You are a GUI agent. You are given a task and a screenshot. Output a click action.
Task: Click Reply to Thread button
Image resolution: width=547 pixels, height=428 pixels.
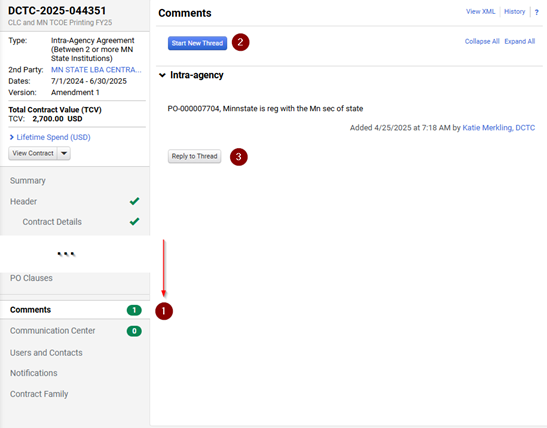(x=194, y=156)
